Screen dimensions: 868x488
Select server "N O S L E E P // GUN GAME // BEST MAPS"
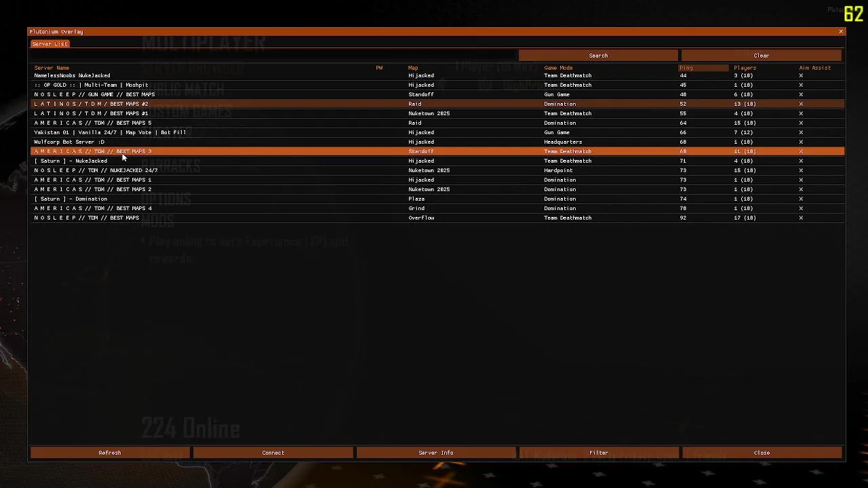point(437,94)
